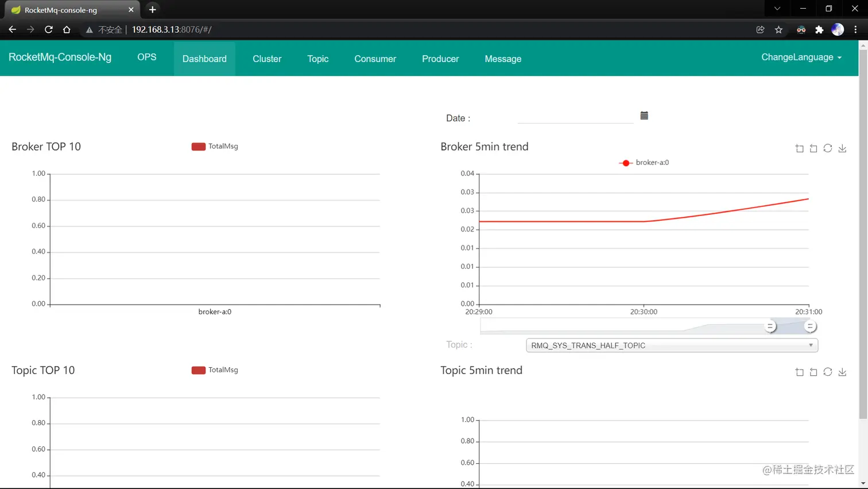The width and height of the screenshot is (868, 489).
Task: Download Topic 5min trend chart as image
Action: pyautogui.click(x=842, y=372)
